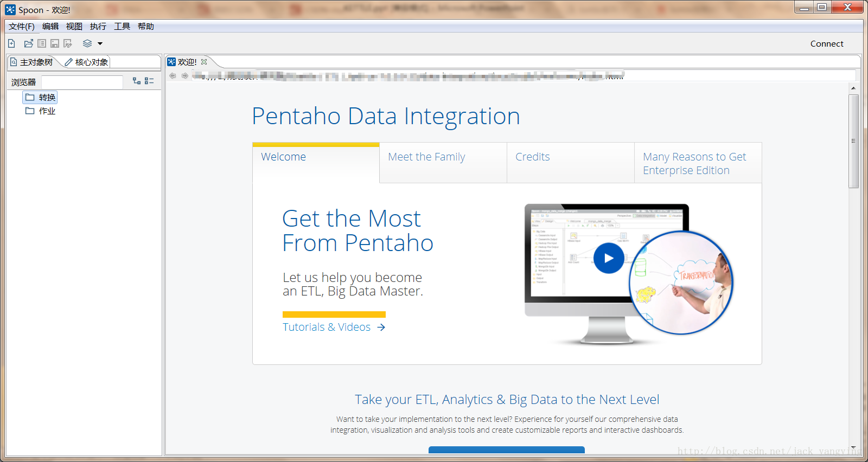Click the blurred URL address bar
Image resolution: width=868 pixels, height=462 pixels.
click(x=524, y=75)
